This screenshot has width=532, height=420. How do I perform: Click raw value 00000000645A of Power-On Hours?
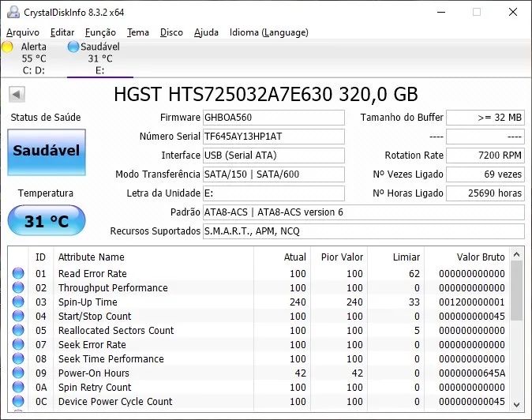pos(472,373)
